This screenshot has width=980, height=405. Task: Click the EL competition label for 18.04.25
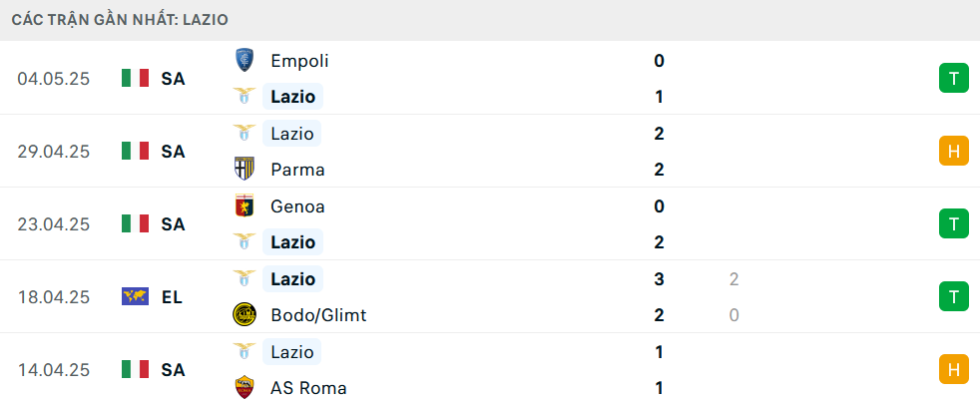172,297
